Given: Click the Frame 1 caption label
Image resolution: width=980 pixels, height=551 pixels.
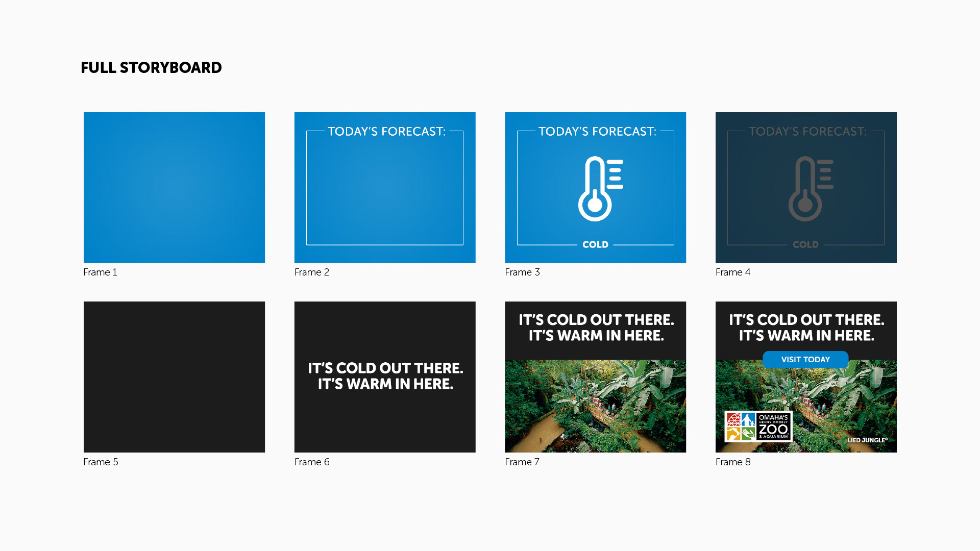Looking at the screenshot, I should pyautogui.click(x=100, y=272).
